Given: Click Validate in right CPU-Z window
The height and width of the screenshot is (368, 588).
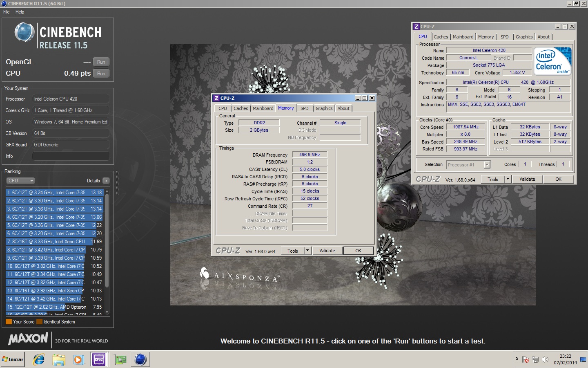Looking at the screenshot, I should [527, 180].
